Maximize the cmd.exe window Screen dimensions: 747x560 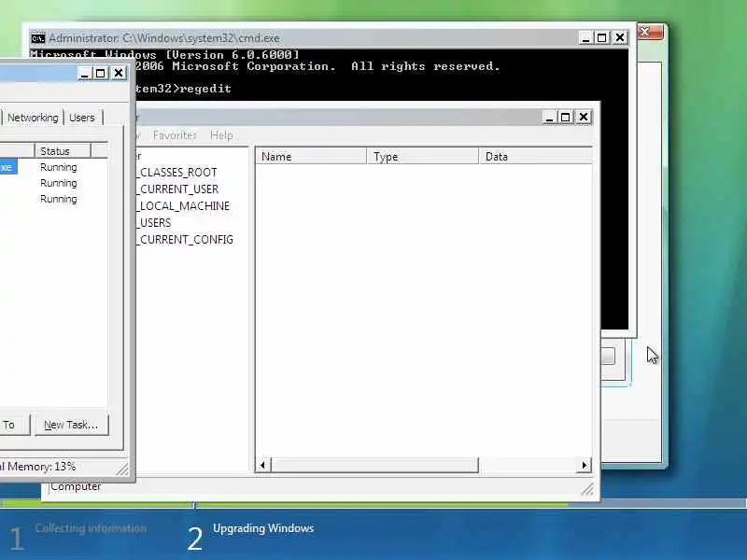pyautogui.click(x=602, y=37)
